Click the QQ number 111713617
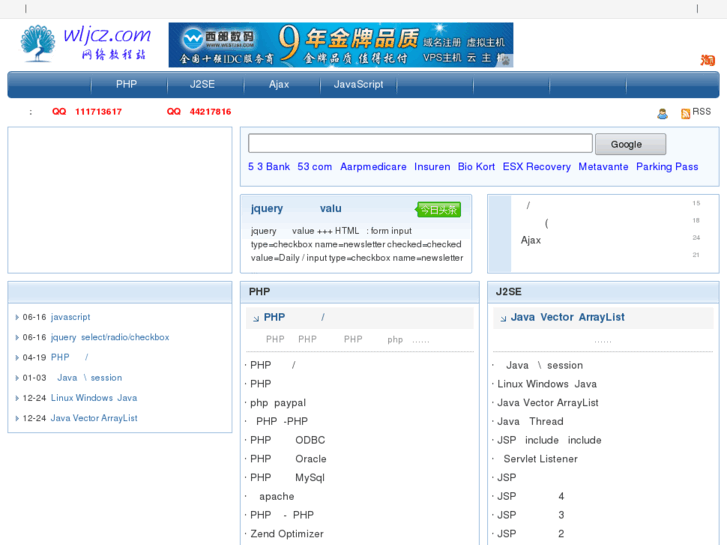Viewport: 727px width, 545px height. (98, 112)
